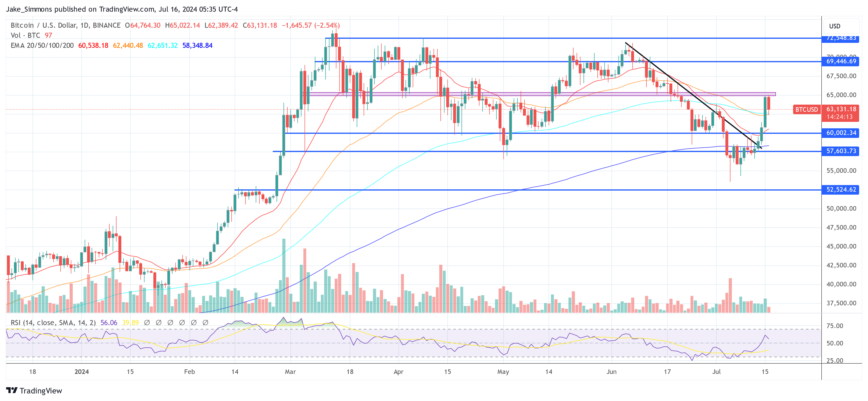Click the Feb label on time axis
The height and width of the screenshot is (401, 868).
click(189, 372)
